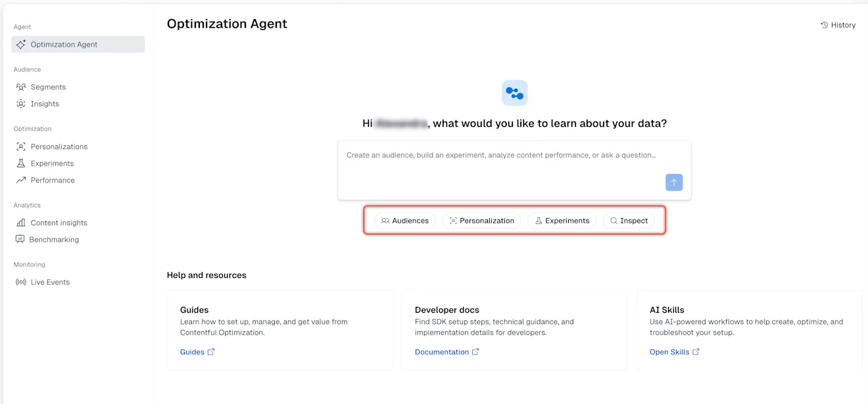Viewport: 868px width, 404px height.
Task: Click the Developer docs card heading
Action: 447,310
